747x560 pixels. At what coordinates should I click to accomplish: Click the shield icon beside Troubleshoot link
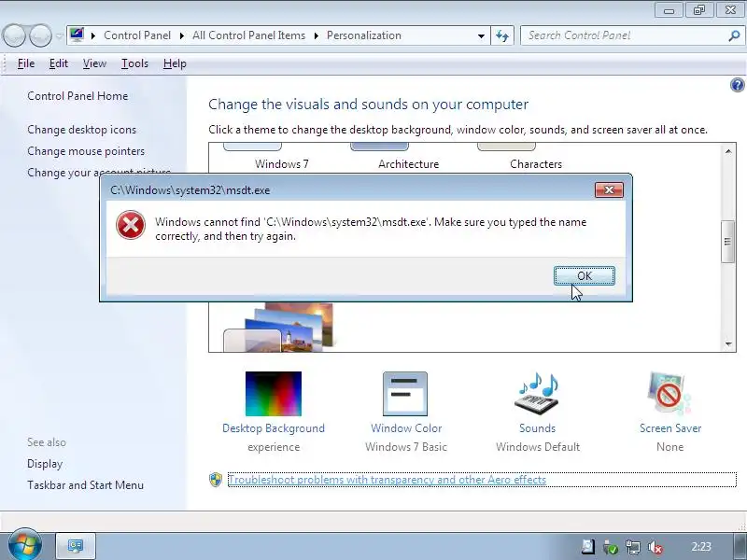tap(216, 480)
